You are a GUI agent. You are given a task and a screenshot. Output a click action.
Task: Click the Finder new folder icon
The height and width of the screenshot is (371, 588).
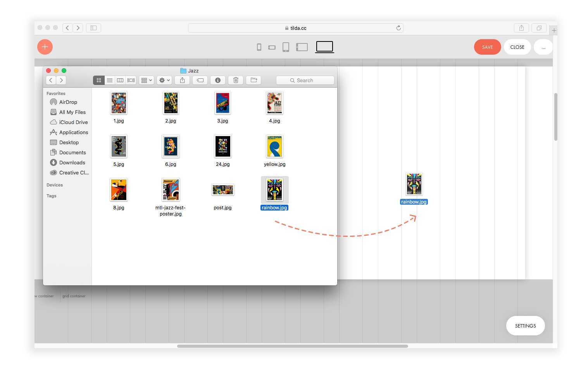pyautogui.click(x=254, y=80)
